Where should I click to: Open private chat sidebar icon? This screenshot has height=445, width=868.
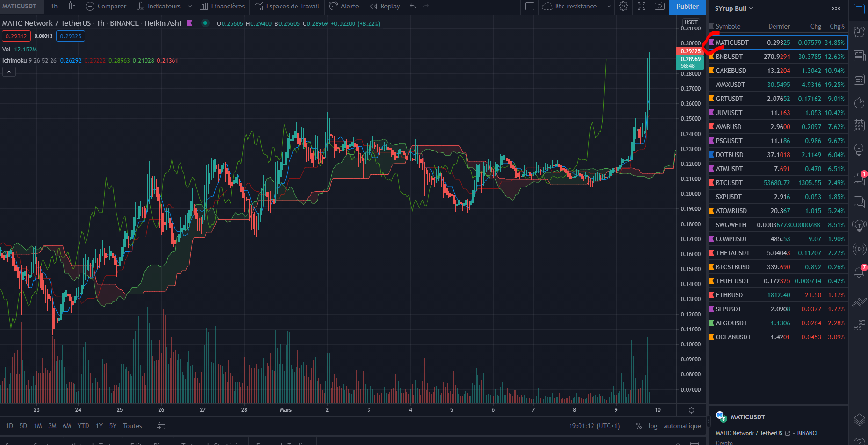pos(859,201)
